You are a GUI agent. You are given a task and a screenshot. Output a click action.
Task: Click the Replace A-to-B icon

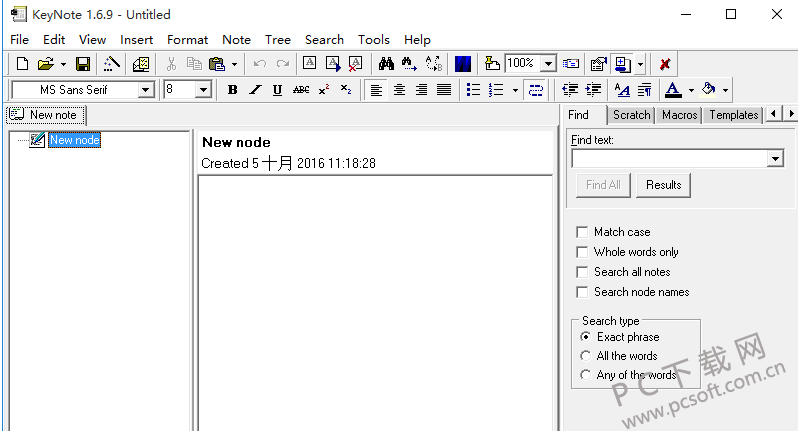point(434,64)
